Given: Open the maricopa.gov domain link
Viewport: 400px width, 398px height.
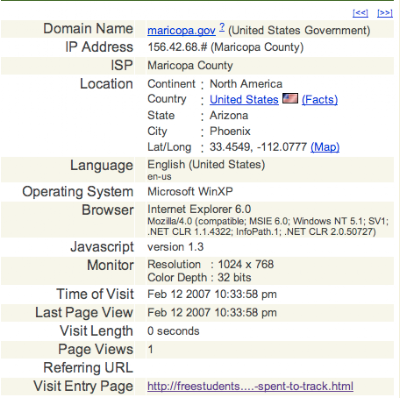Looking at the screenshot, I should click(x=181, y=30).
